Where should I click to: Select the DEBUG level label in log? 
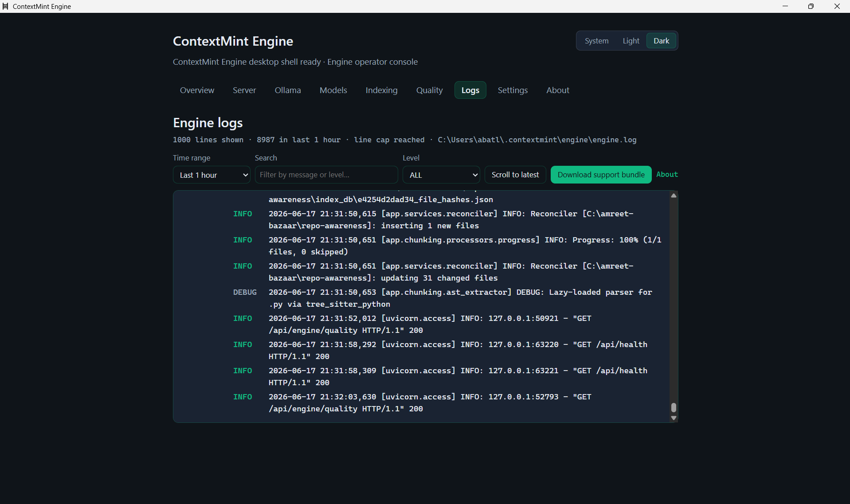(245, 292)
